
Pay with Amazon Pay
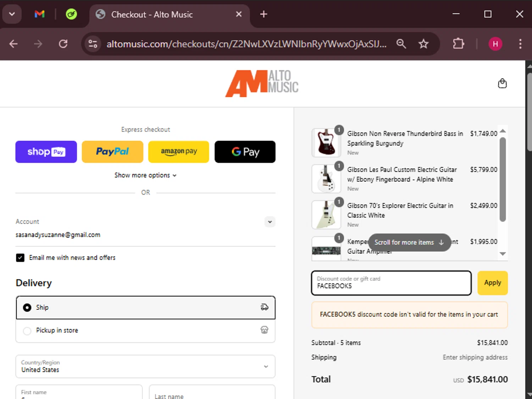pos(179,152)
